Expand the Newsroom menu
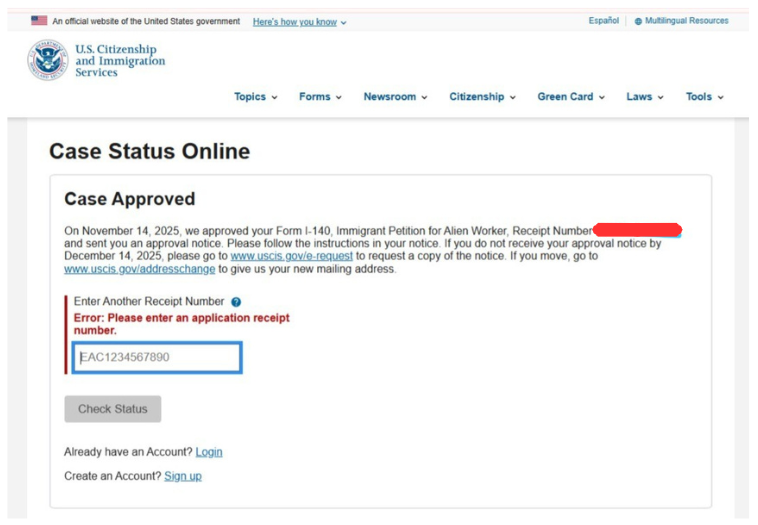Image resolution: width=758 pixels, height=525 pixels. click(x=395, y=97)
